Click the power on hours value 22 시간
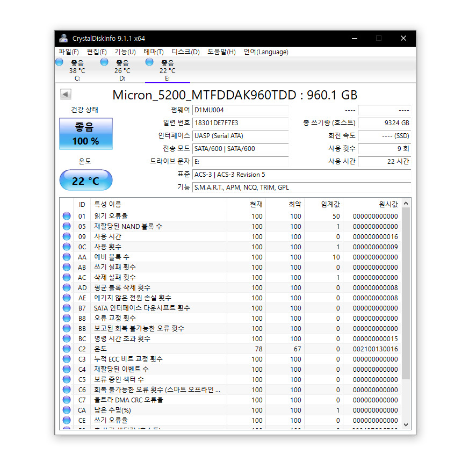The image size is (476, 476). (384, 162)
